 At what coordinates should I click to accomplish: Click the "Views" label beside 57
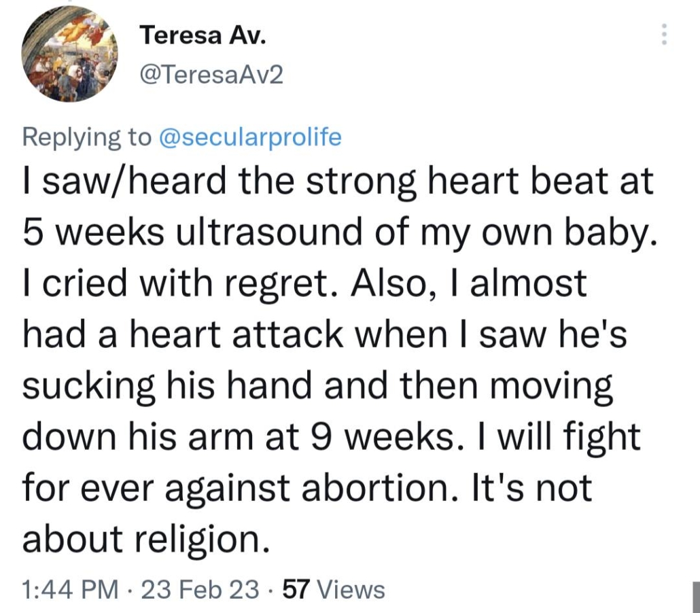coord(351,589)
